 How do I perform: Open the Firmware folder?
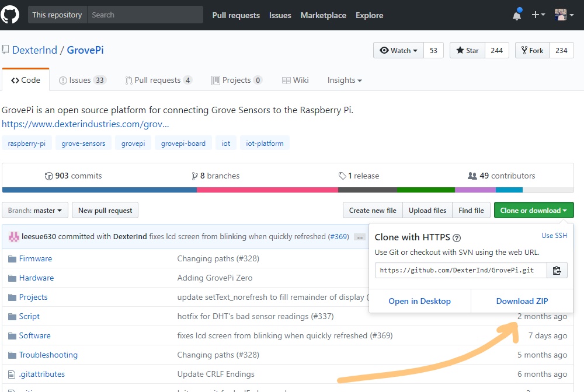(36, 258)
